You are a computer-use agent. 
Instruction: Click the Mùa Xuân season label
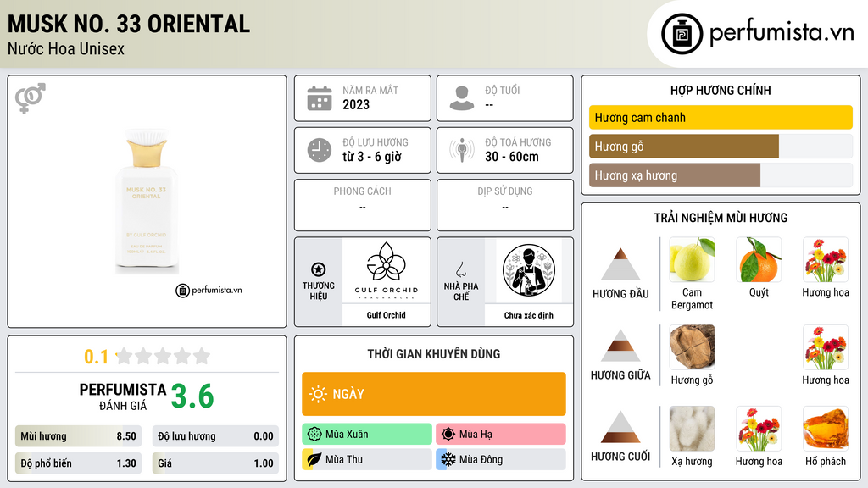click(x=347, y=435)
